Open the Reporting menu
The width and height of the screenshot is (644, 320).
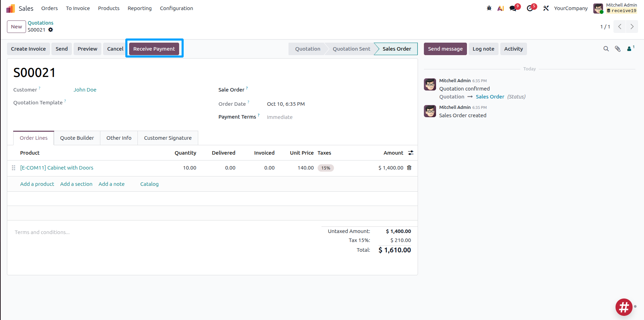140,8
